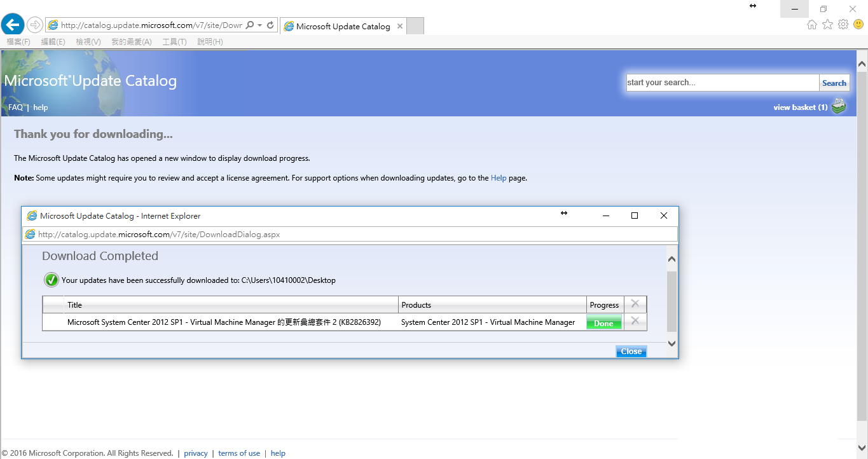Click the Search button
The image size is (868, 459).
coord(834,83)
